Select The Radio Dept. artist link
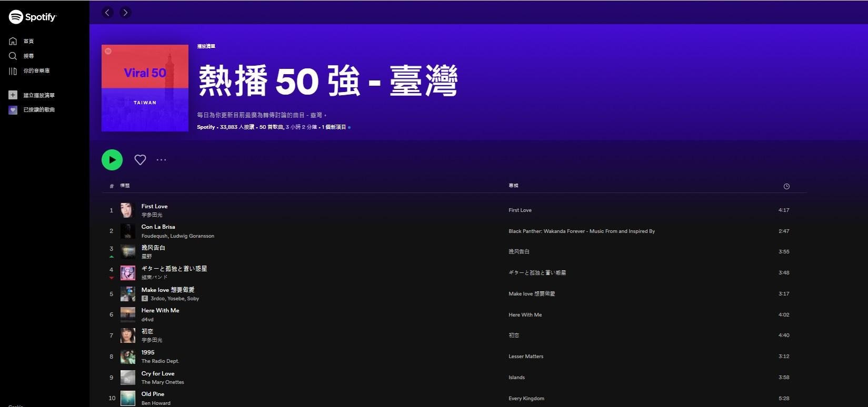Screen dimensions: 868x407 160,361
